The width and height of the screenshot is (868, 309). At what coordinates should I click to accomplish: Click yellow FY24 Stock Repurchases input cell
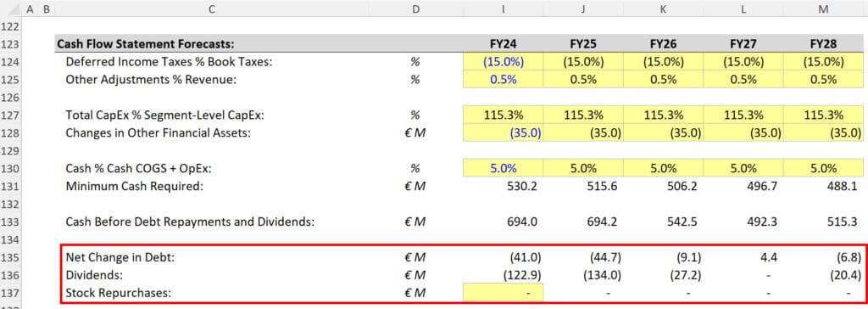click(504, 293)
